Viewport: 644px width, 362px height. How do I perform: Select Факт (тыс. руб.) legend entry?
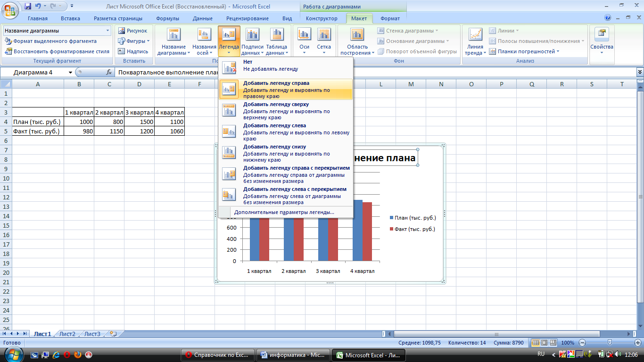[413, 229]
